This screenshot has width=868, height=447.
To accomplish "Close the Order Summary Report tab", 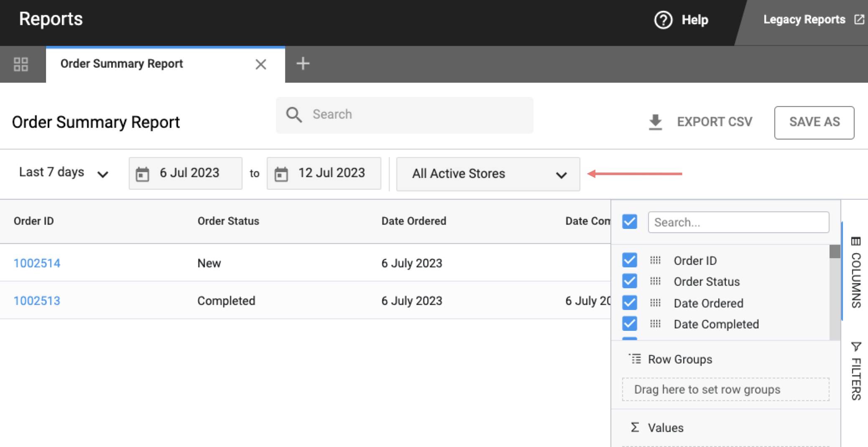I will click(x=261, y=64).
